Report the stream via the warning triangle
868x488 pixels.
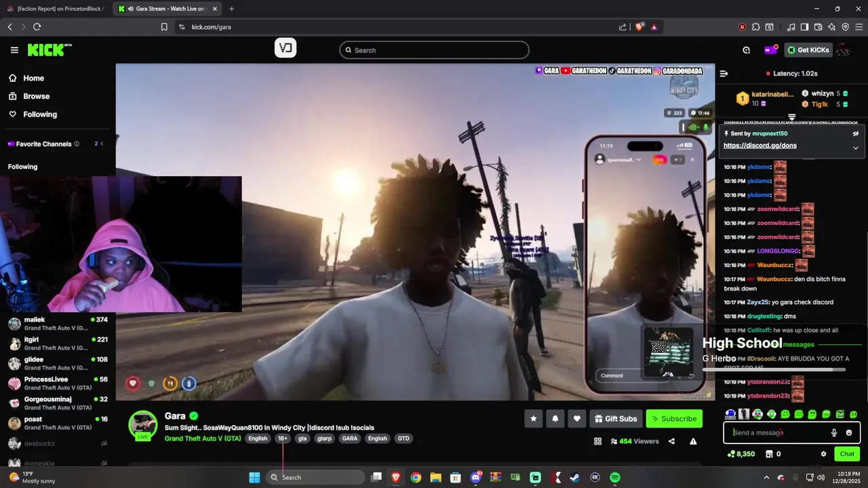[x=693, y=441]
